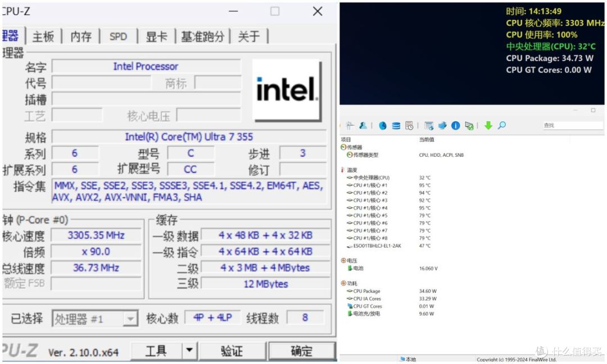Click the 36.73 MHz bus speed value
Viewport: 607px width, 364px height.
96,268
